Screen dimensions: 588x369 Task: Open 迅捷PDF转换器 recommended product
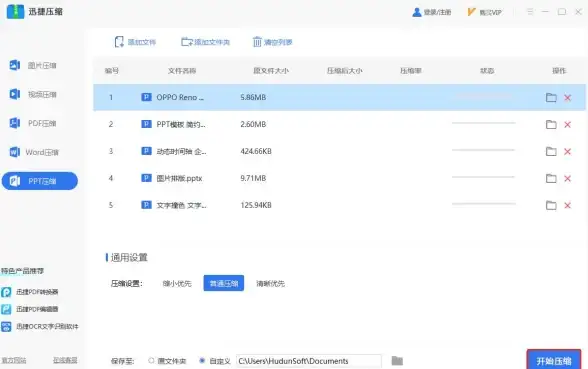[30, 292]
